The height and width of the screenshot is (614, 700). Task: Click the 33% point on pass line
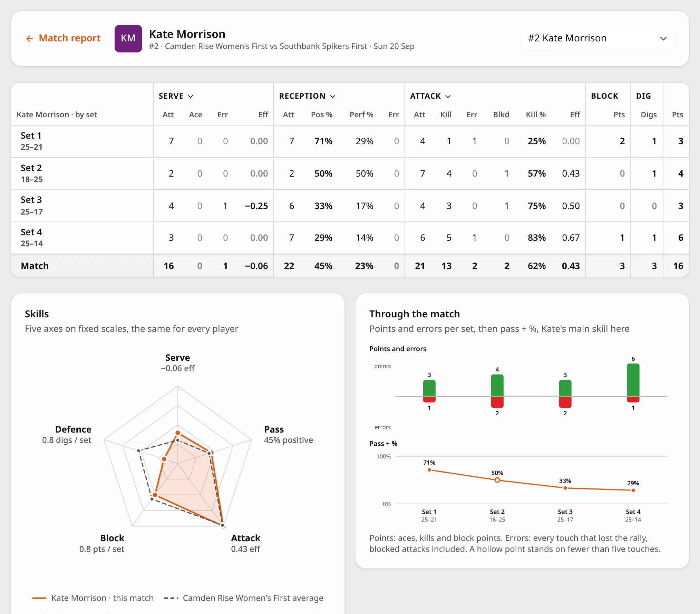565,488
